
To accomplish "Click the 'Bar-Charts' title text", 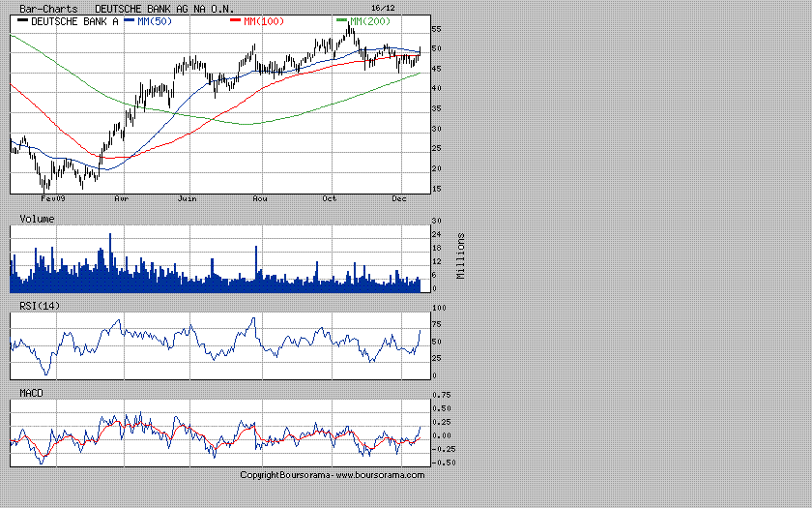I will coord(48,9).
